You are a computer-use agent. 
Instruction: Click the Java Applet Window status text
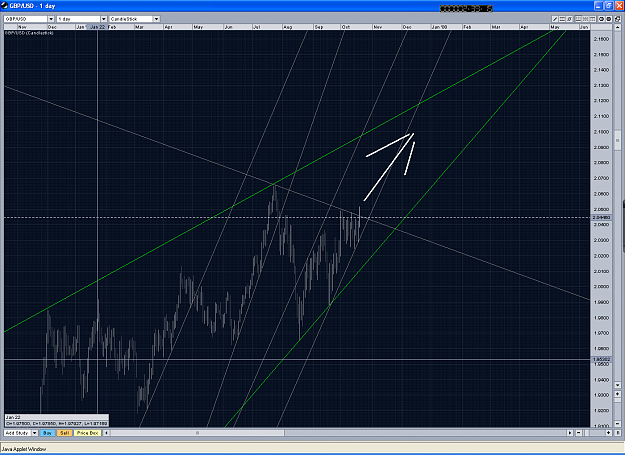point(24,449)
